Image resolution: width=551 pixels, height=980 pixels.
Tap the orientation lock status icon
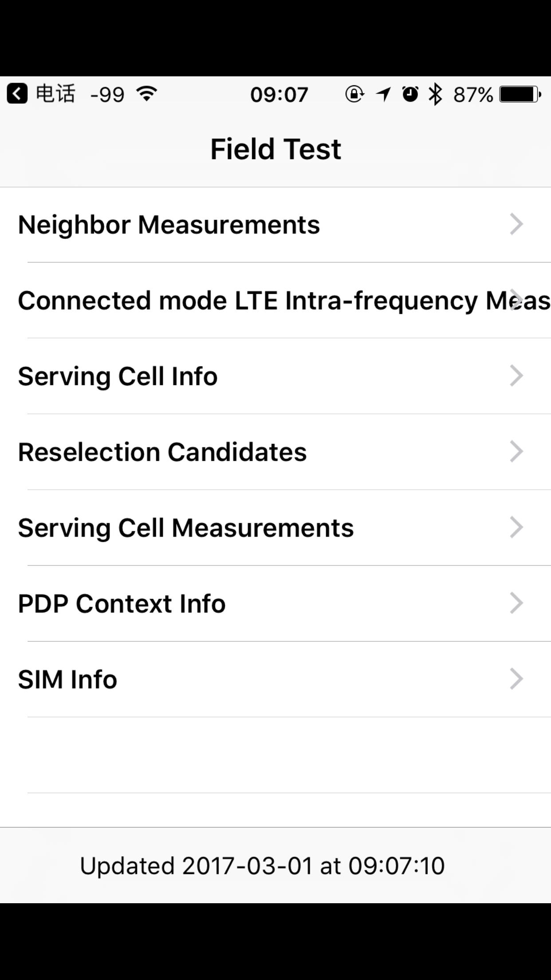(354, 94)
